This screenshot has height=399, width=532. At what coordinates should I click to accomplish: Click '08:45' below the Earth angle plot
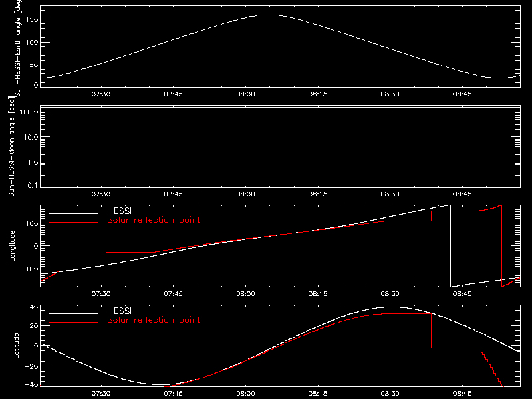(462, 94)
